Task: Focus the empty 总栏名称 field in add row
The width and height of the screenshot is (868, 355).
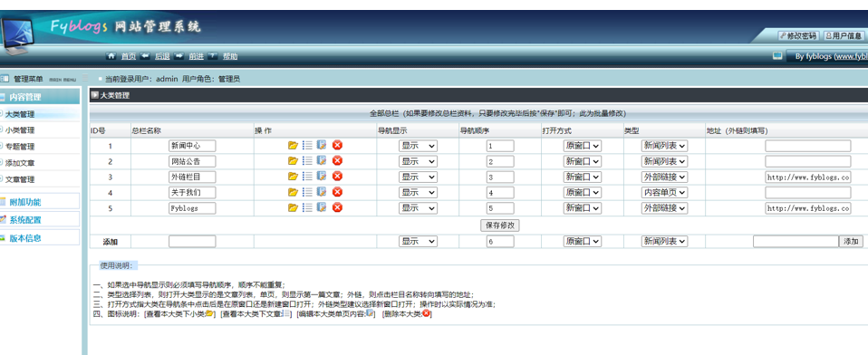Action: click(192, 242)
